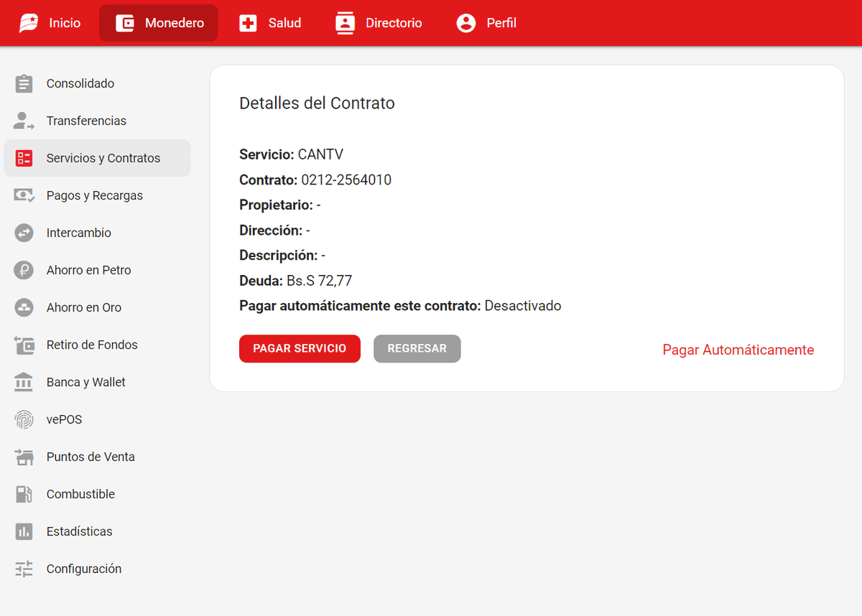862x616 pixels.
Task: Click the Configuración sliders icon
Action: point(24,569)
